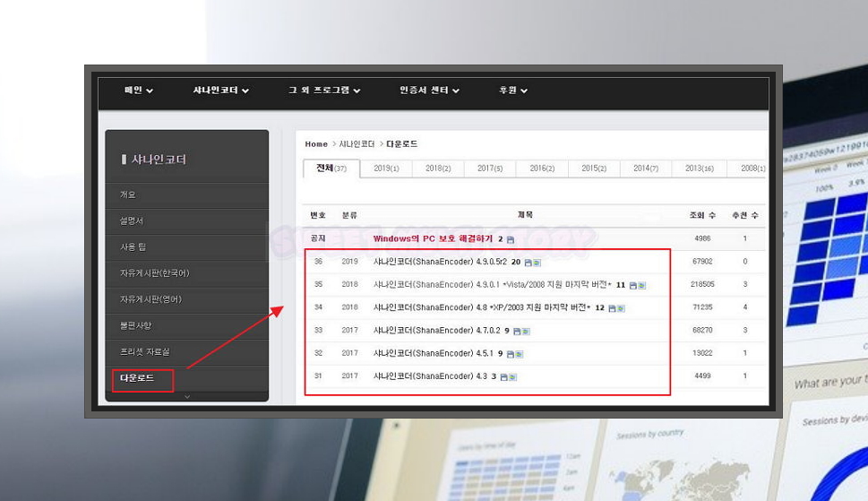
Task: Open the 후원 dropdown menu
Action: click(513, 91)
